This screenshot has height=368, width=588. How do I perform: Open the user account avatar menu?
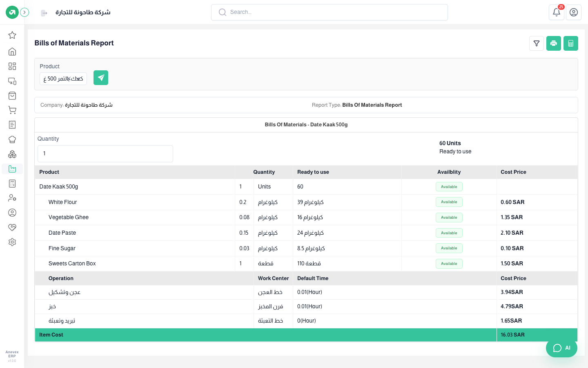pyautogui.click(x=574, y=12)
